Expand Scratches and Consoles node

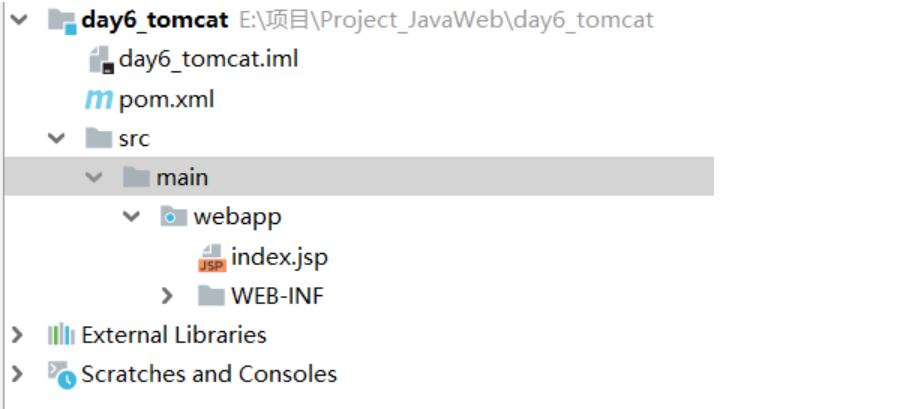[17, 374]
